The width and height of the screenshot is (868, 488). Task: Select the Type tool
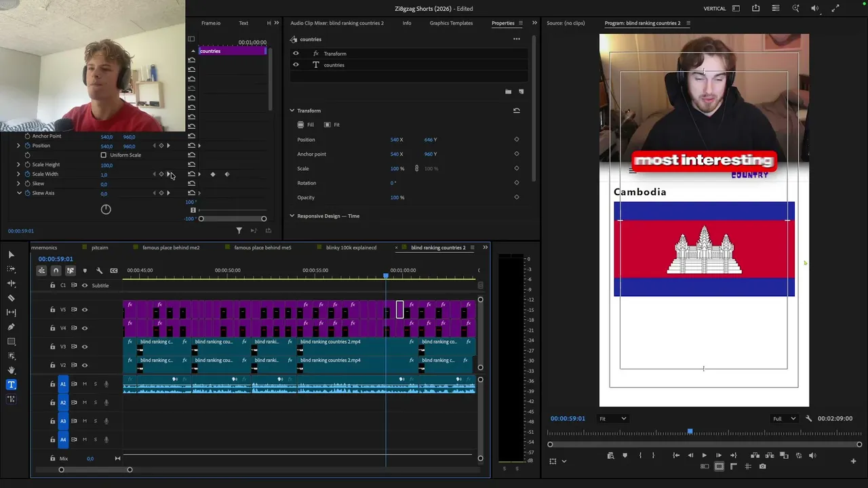[x=11, y=384]
